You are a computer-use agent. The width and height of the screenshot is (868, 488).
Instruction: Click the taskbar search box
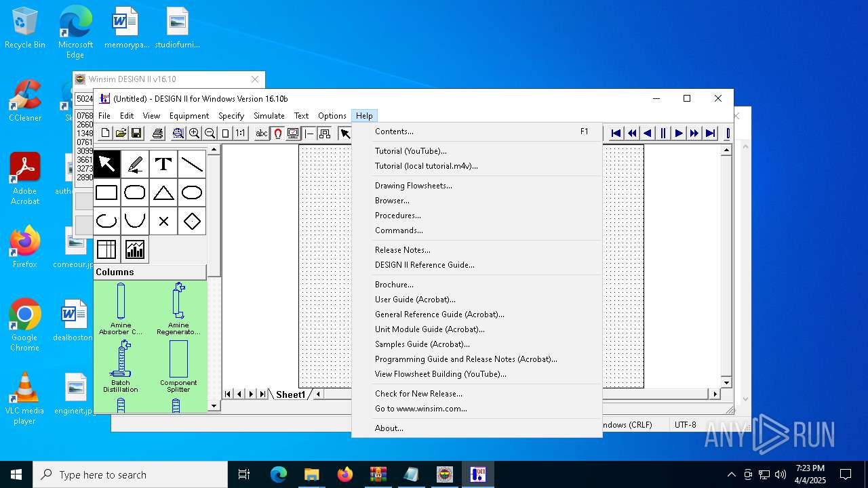click(130, 474)
